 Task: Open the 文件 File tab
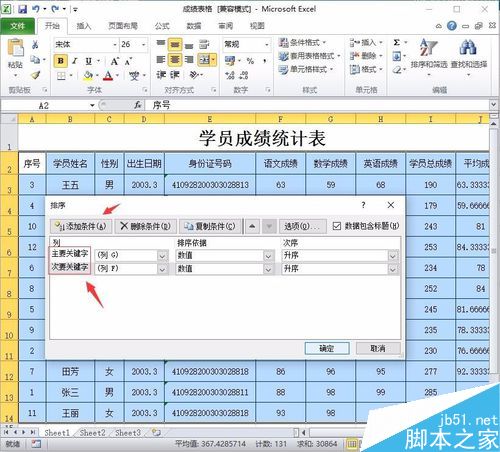17,26
